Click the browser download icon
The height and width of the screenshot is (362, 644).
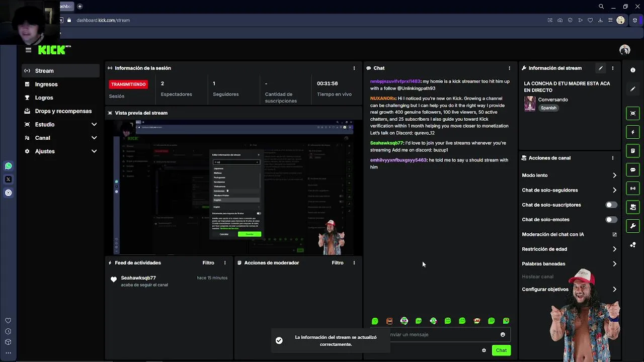[600, 20]
